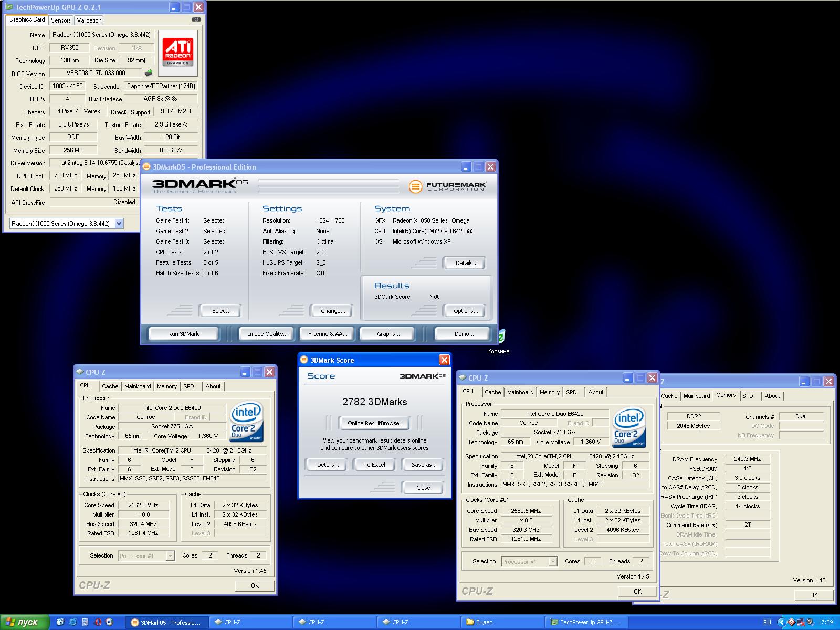The image size is (840, 630).
Task: Open Memory tab in left CPU-Z window
Action: (x=167, y=386)
